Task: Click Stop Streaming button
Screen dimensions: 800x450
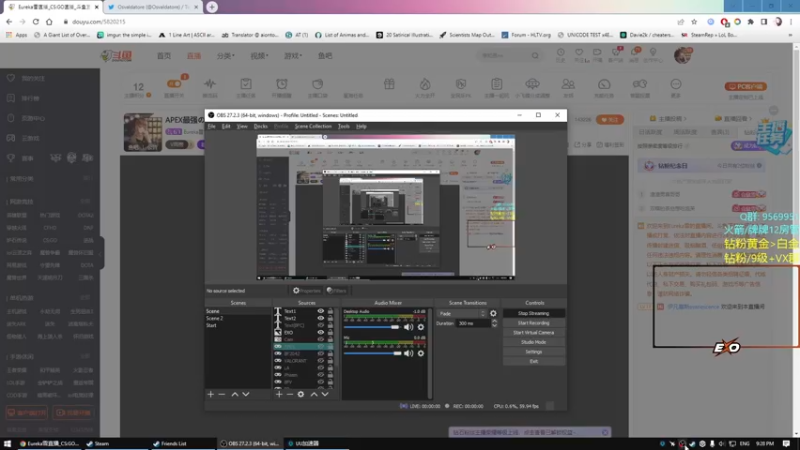Action: coord(534,313)
